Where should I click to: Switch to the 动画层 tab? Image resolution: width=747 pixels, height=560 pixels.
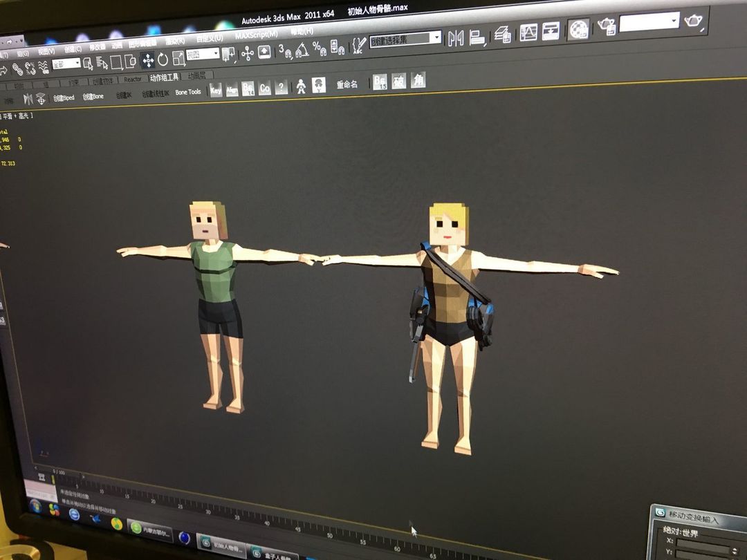coord(196,76)
